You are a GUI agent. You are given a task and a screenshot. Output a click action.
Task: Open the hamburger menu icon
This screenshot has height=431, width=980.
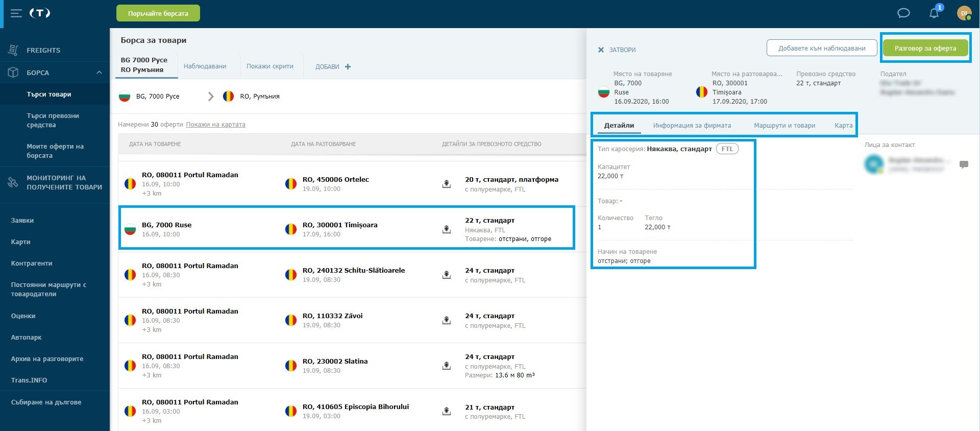[16, 13]
